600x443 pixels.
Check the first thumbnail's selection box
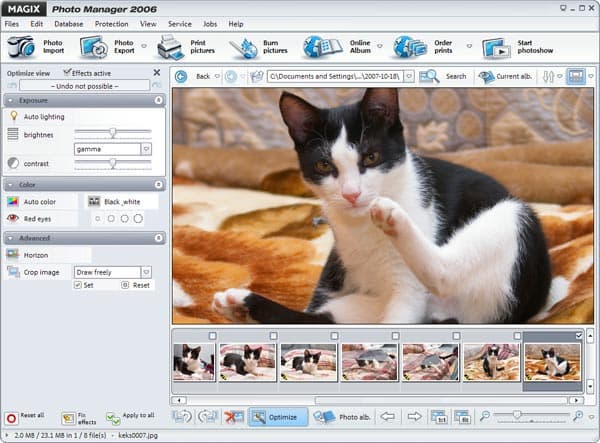tap(212, 336)
